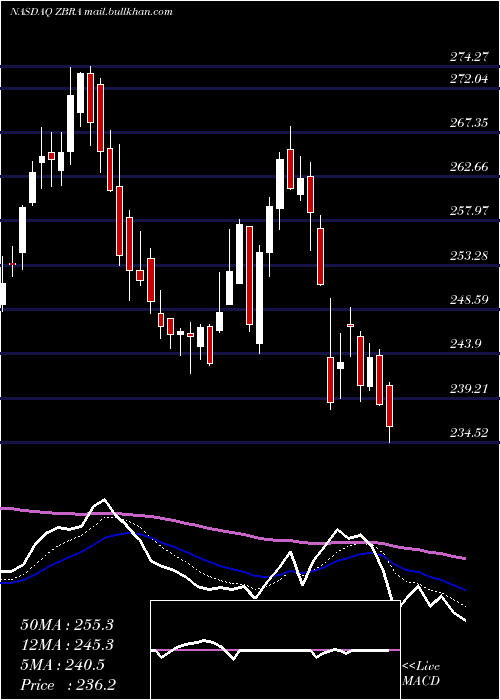500x700 pixels.
Task: Select the 239.21 price level label
Action: point(468,388)
